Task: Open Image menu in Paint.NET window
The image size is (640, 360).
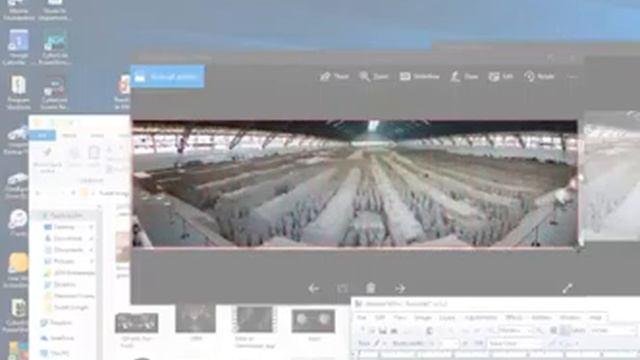Action: 422,317
